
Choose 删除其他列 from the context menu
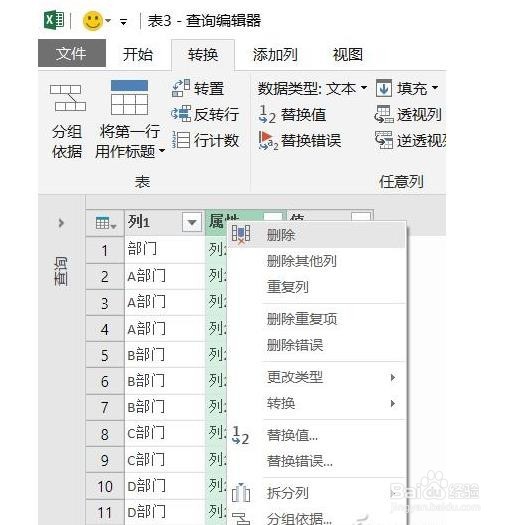pos(316,261)
